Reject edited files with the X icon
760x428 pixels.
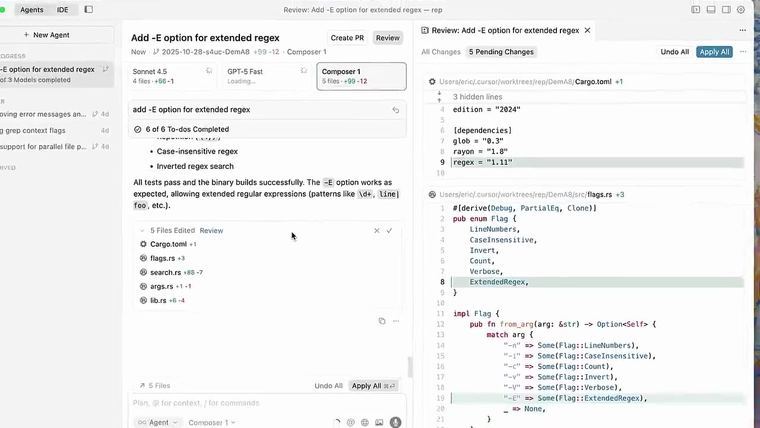click(377, 231)
